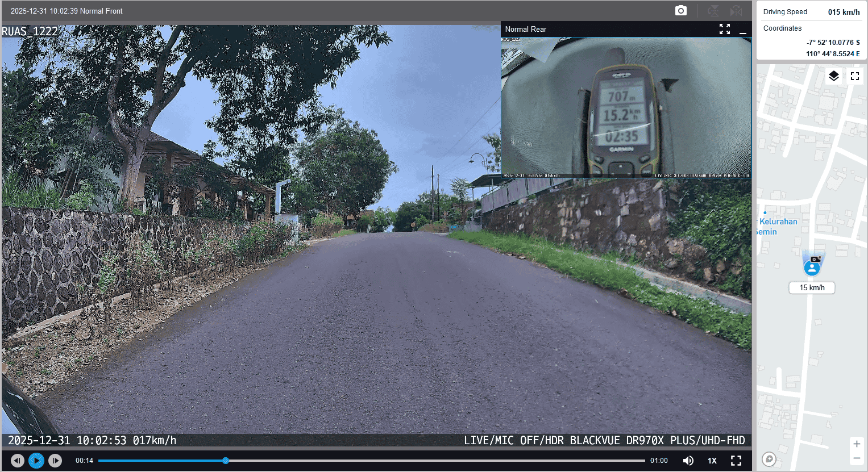Expand the Normal Rear video to full size
Screen dimensions: 868x472
tap(724, 29)
